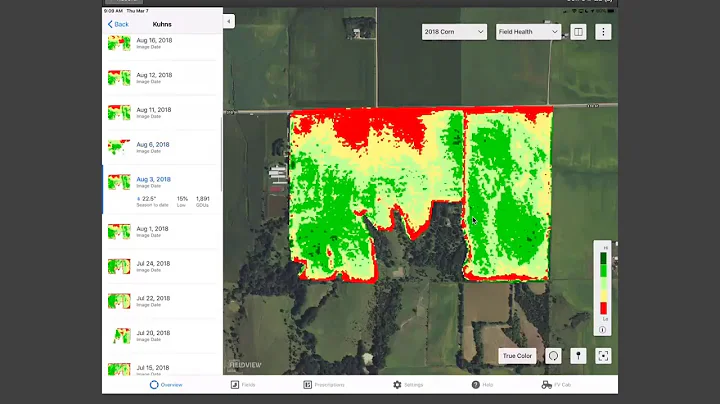Select the Aug 3, 2018 image
The width and height of the screenshot is (720, 404).
[x=160, y=190]
